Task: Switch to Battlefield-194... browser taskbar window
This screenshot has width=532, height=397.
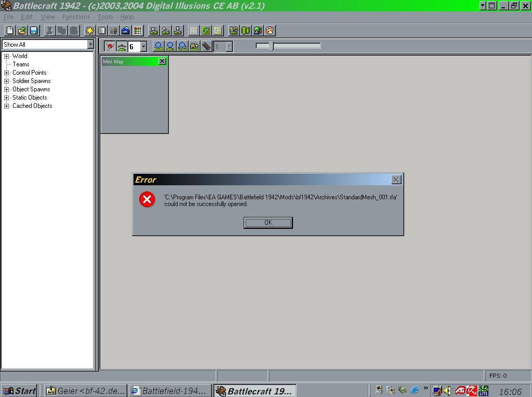Action: [170, 391]
